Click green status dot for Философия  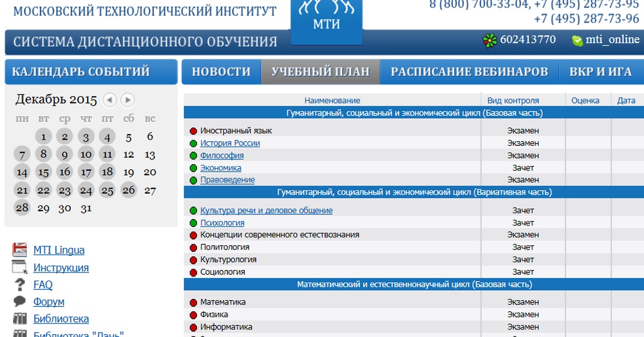pos(194,156)
